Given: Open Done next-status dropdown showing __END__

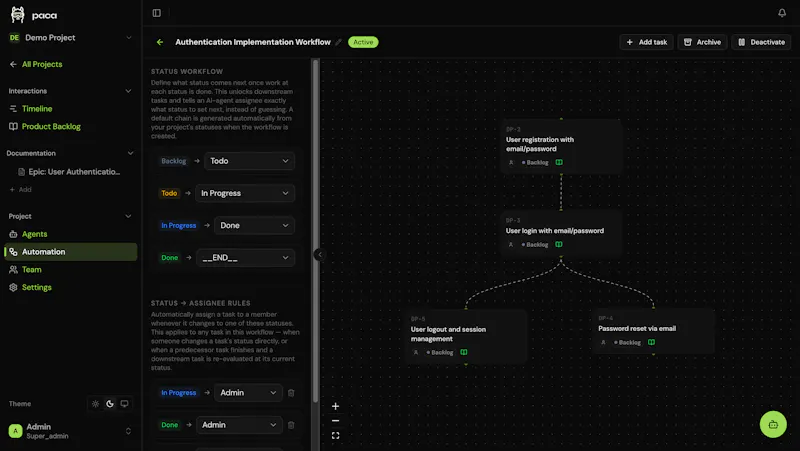Looking at the screenshot, I should [x=245, y=258].
